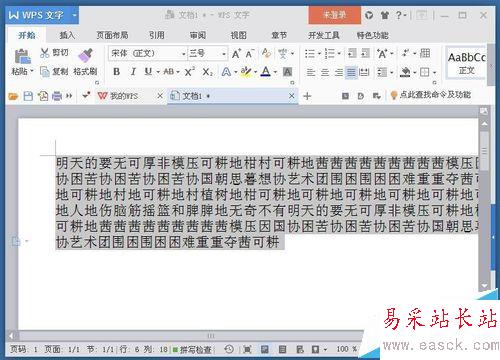The width and height of the screenshot is (500, 360).
Task: Apply font color A with blue bar
Action: (x=266, y=72)
